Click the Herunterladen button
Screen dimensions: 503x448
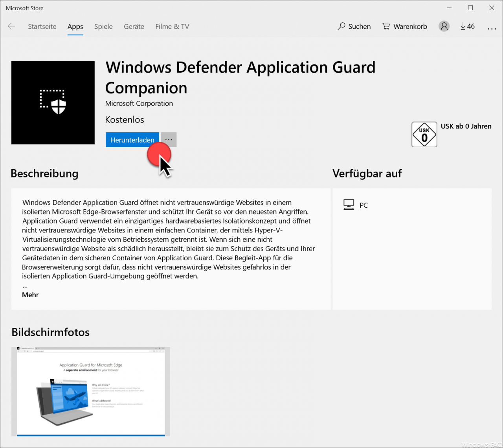(132, 140)
